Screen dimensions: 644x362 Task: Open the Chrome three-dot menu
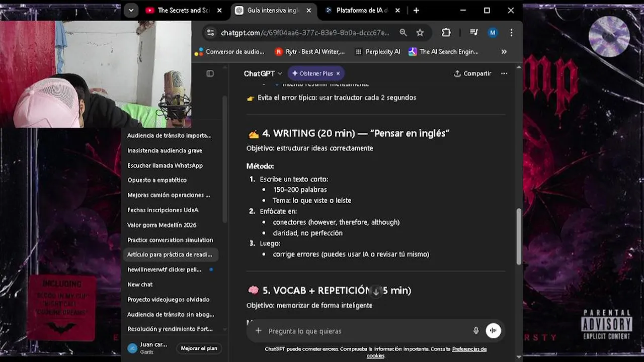pyautogui.click(x=511, y=33)
